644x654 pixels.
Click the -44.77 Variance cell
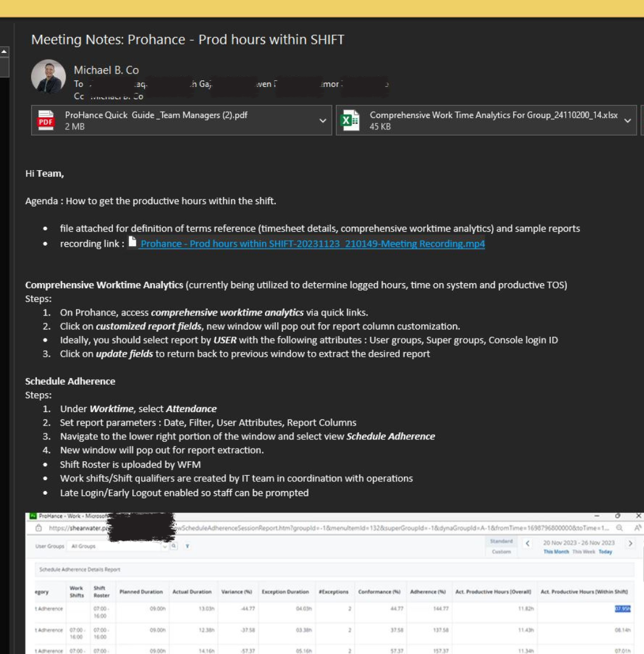click(248, 609)
